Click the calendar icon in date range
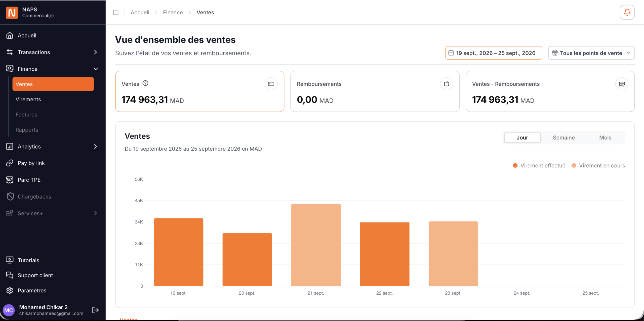The width and height of the screenshot is (644, 321). (451, 53)
